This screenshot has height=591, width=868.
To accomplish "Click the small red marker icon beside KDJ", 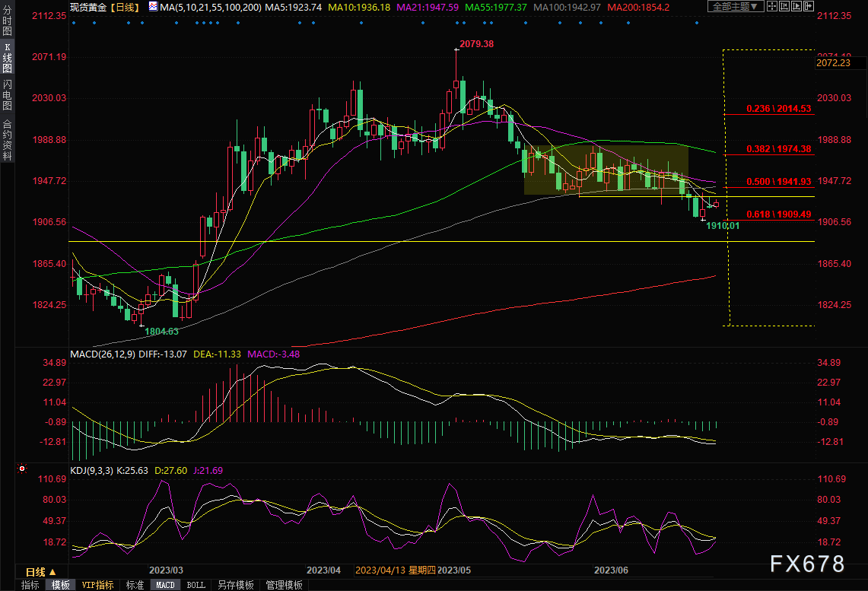I will click(x=21, y=471).
